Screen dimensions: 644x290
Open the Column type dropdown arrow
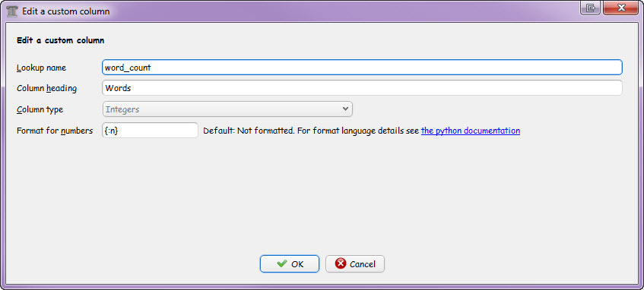tap(345, 109)
